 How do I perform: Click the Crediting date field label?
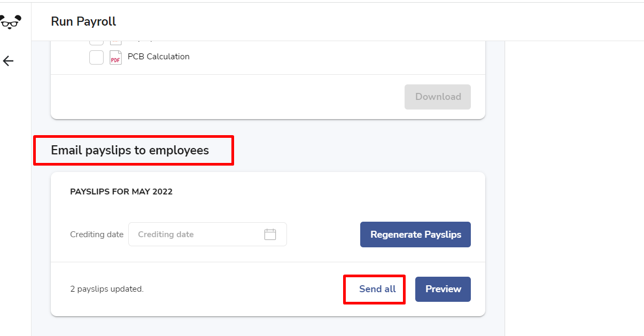point(97,235)
